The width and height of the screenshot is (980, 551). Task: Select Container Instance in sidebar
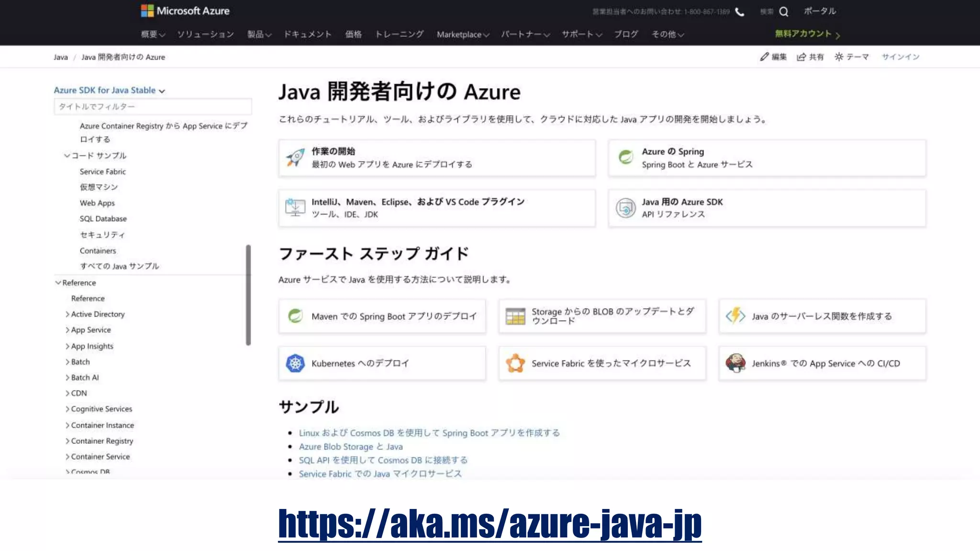[102, 425]
